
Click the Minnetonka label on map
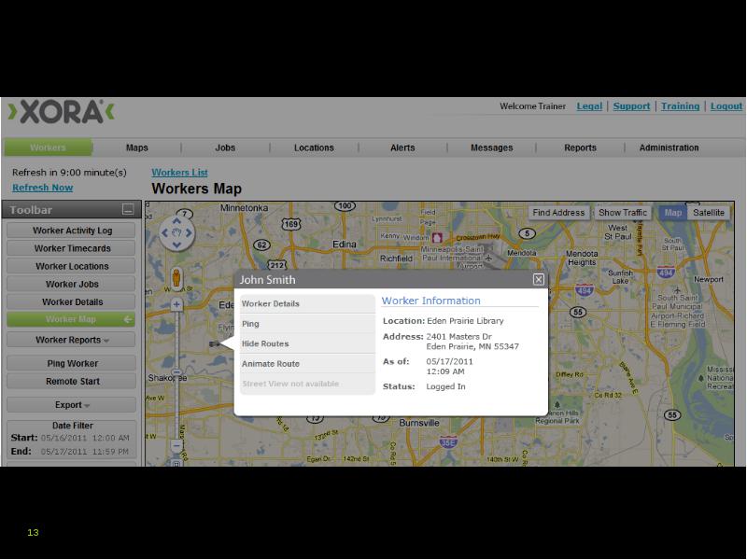click(x=244, y=208)
